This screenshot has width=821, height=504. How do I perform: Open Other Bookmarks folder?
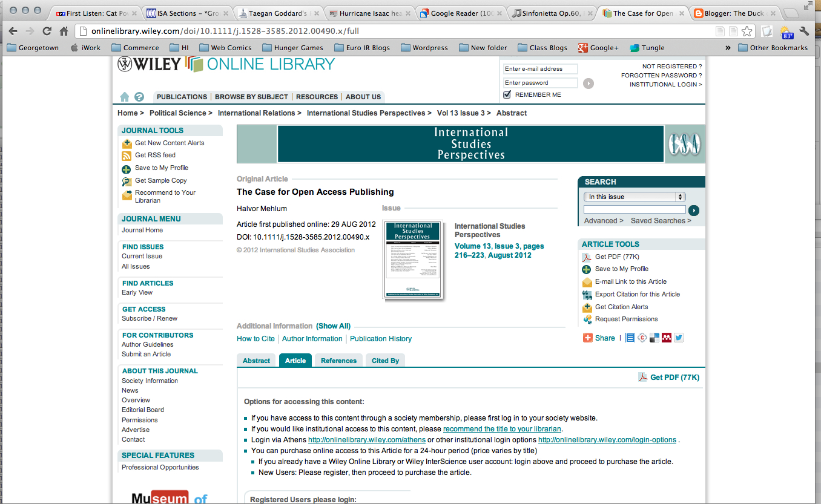point(773,48)
